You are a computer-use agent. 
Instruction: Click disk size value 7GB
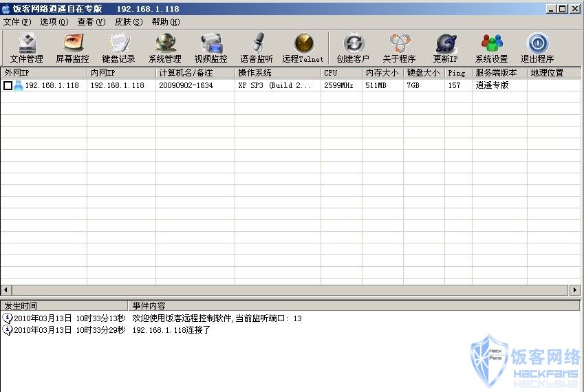click(413, 85)
